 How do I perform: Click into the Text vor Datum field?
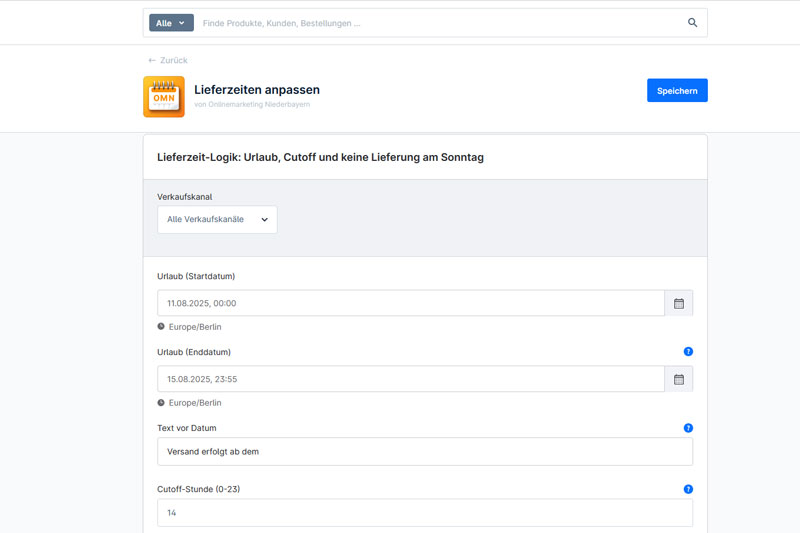424,451
